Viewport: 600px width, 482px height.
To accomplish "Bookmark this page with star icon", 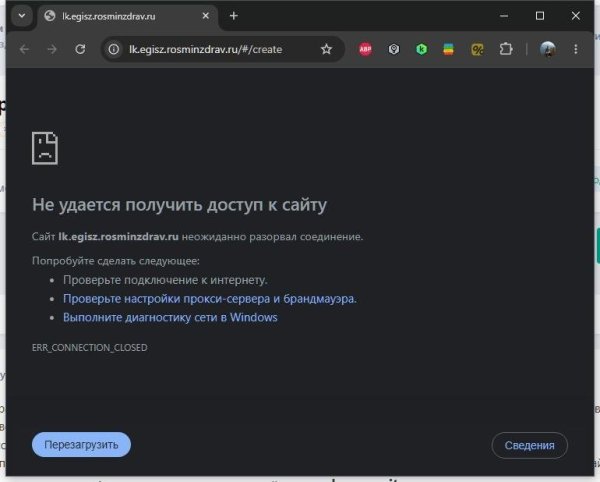I will pos(326,49).
